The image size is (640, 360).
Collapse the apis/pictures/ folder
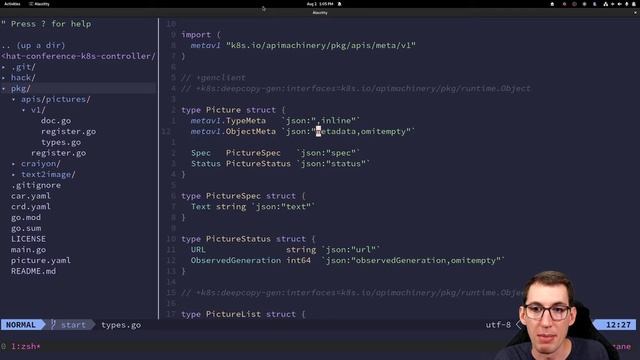click(x=56, y=99)
